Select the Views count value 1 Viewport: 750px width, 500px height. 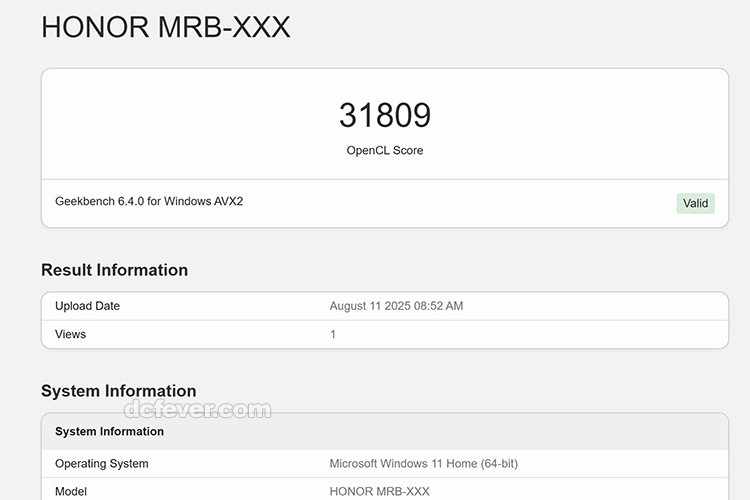tap(333, 334)
